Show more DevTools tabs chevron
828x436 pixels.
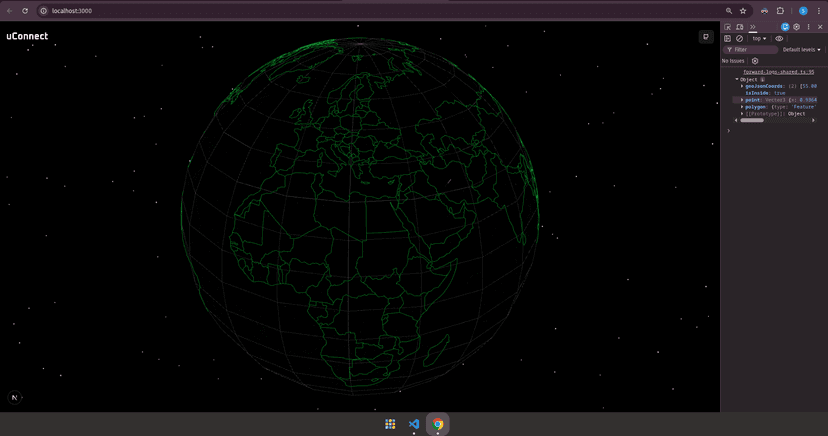(753, 27)
